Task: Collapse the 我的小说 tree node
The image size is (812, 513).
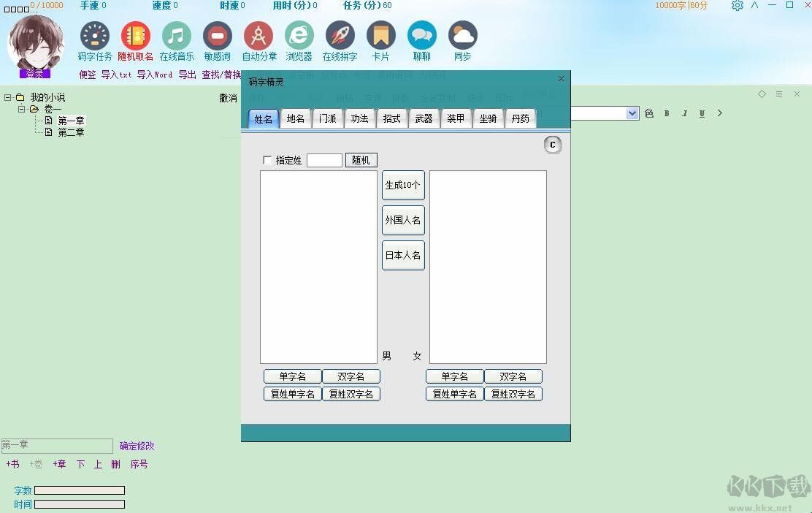Action: click(x=8, y=97)
